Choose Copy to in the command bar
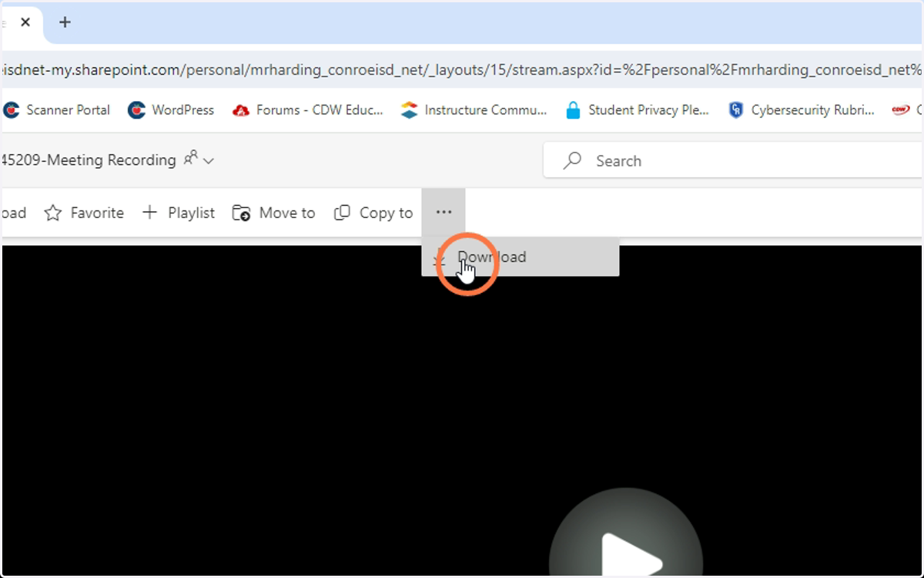This screenshot has width=924, height=578. click(x=373, y=213)
